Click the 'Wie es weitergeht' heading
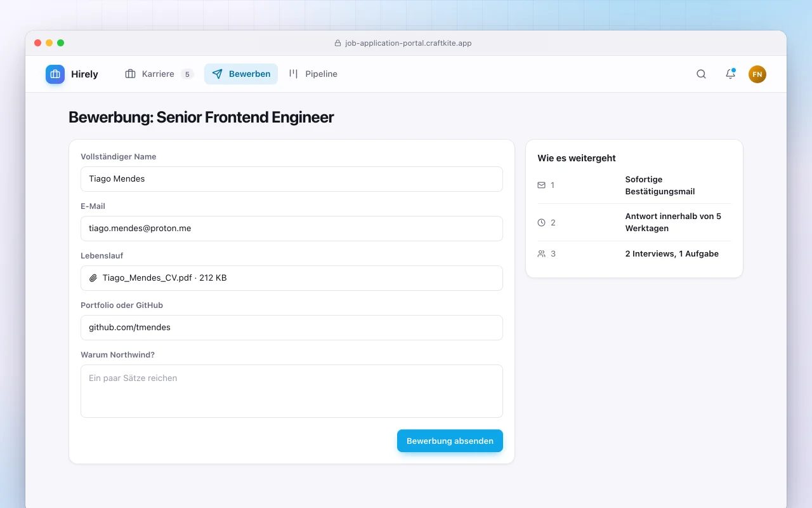The image size is (812, 508). (x=577, y=158)
